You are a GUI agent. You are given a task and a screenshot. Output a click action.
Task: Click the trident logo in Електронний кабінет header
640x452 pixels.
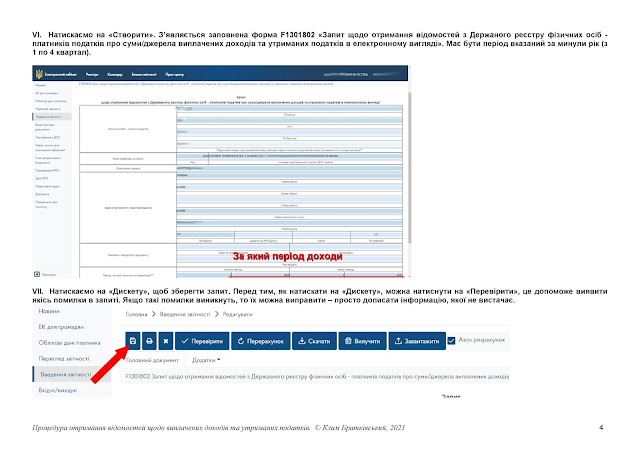coord(39,74)
